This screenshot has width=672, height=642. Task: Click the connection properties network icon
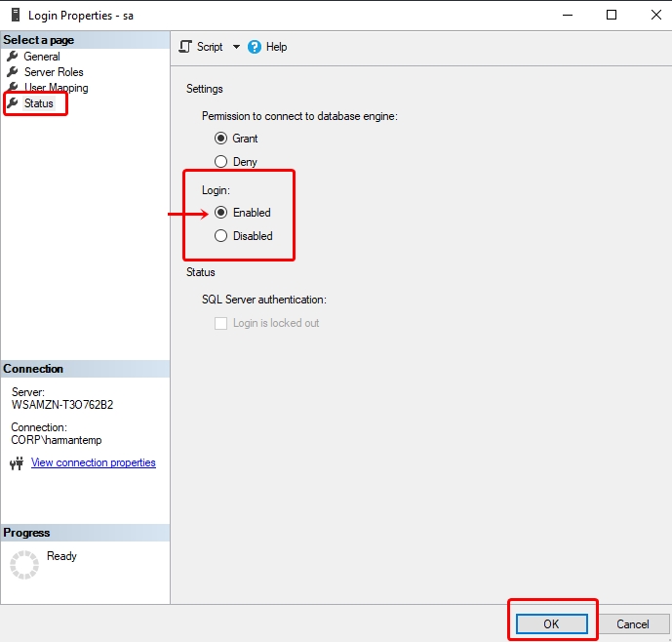coord(16,463)
